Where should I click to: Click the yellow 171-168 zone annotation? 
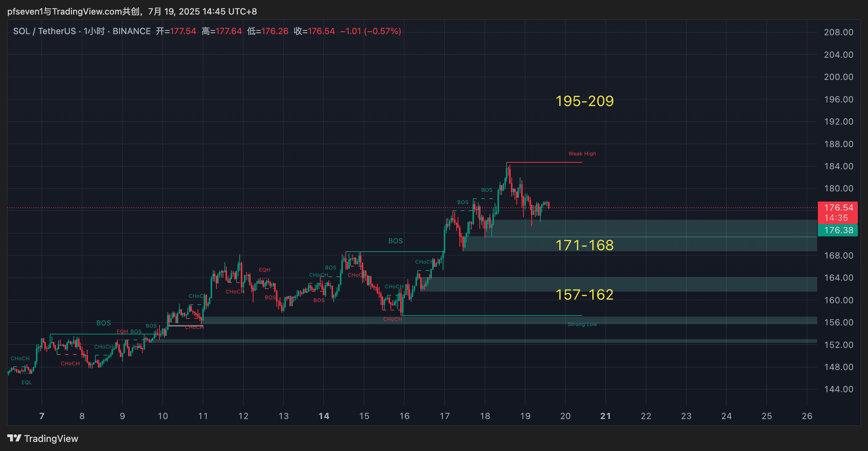pos(584,245)
